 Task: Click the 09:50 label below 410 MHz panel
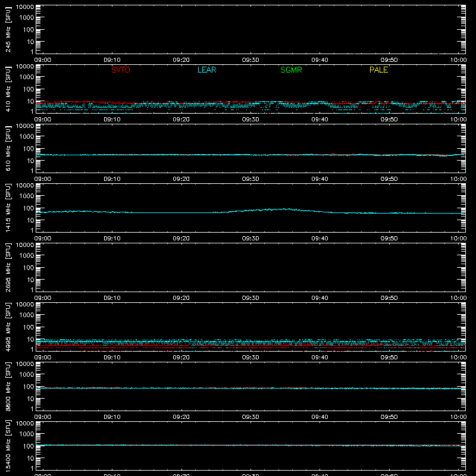(389, 120)
